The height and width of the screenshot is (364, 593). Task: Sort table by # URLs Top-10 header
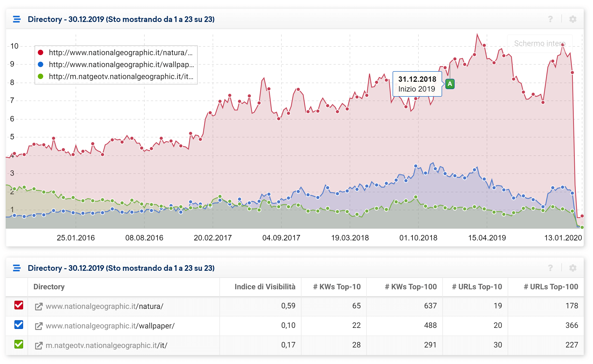477,287
